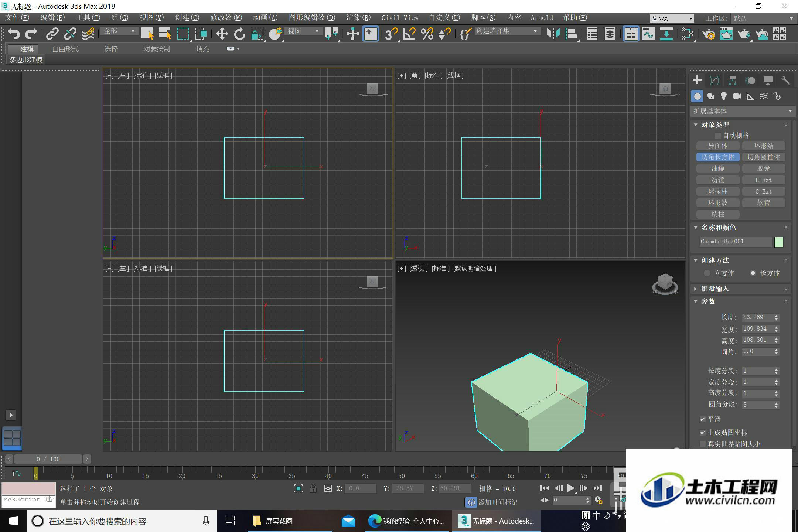Image resolution: width=798 pixels, height=532 pixels.
Task: Enable the 自动栅格 checkbox
Action: (x=718, y=136)
